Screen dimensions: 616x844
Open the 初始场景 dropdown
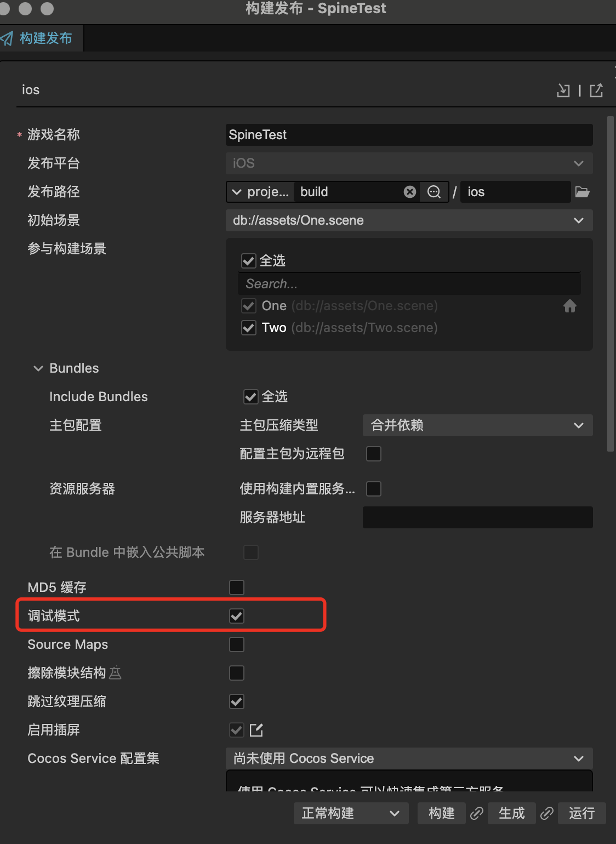pos(409,220)
